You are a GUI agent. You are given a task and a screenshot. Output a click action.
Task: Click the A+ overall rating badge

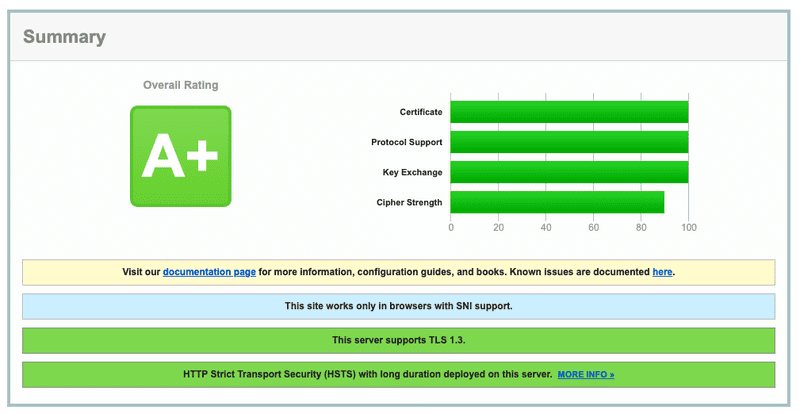click(x=180, y=156)
